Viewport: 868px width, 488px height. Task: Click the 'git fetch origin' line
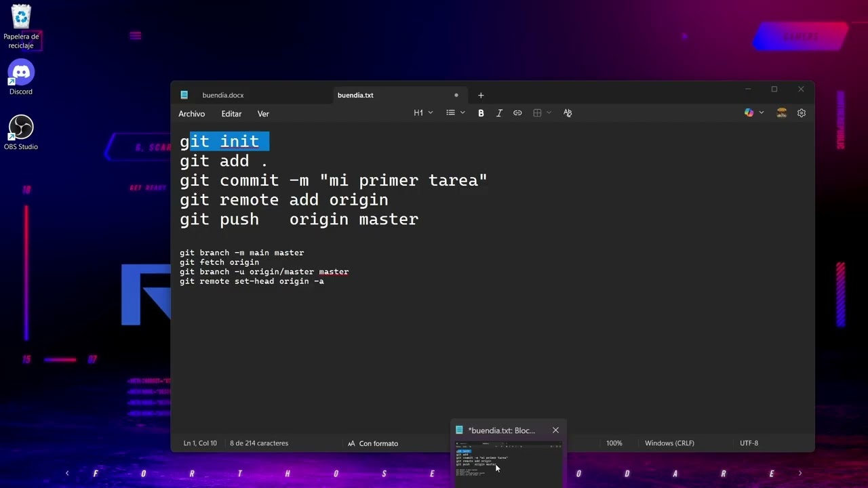(x=219, y=262)
